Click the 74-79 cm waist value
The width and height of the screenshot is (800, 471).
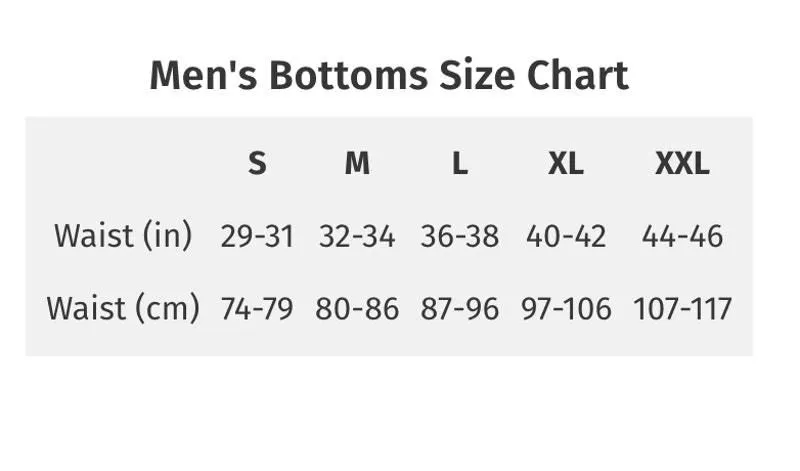point(257,309)
